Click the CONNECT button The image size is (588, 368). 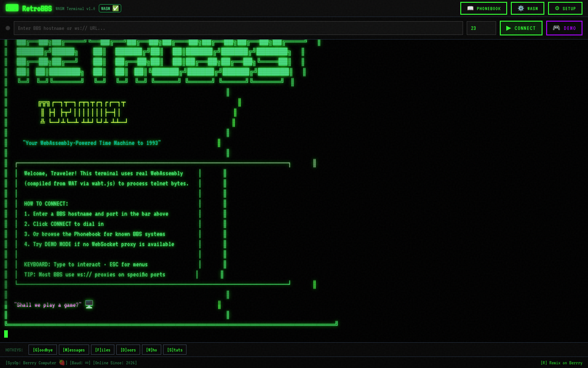coord(521,28)
